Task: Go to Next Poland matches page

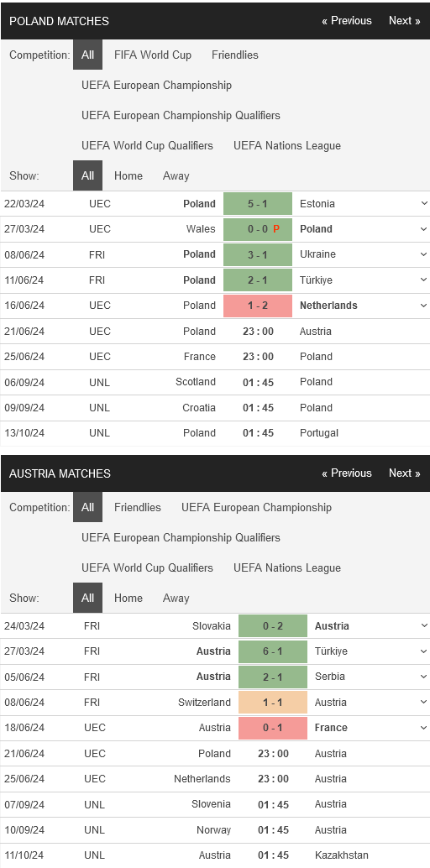Action: pos(405,20)
